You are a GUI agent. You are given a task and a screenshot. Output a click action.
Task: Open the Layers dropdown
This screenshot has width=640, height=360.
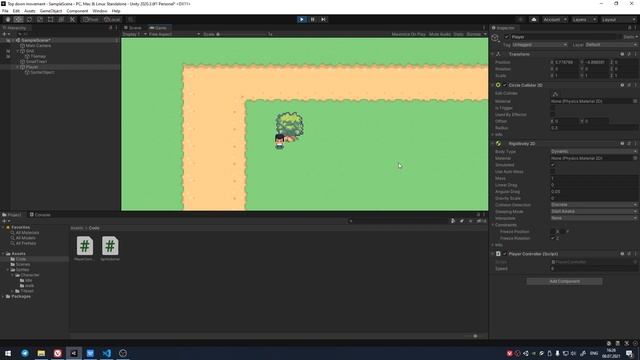tap(584, 20)
